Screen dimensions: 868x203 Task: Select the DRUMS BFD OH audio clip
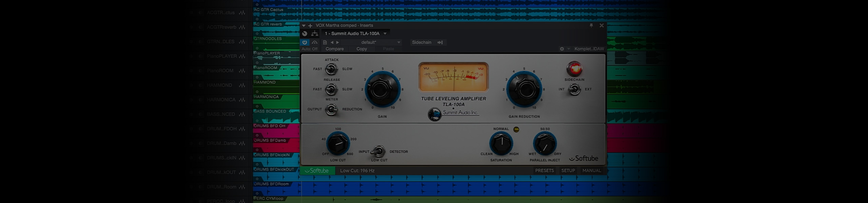pos(276,130)
